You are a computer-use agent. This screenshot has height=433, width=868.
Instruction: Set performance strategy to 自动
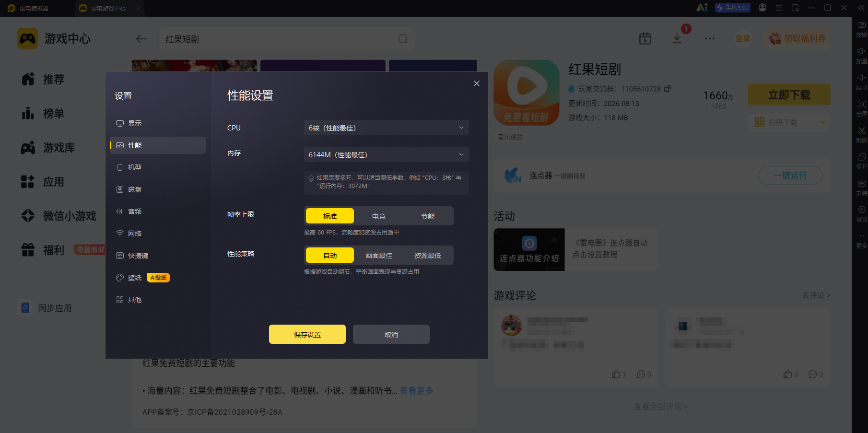click(330, 256)
